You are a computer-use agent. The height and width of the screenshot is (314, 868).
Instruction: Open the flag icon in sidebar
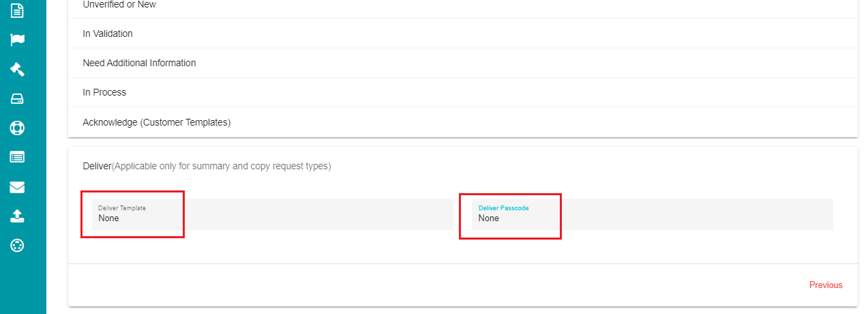click(18, 40)
